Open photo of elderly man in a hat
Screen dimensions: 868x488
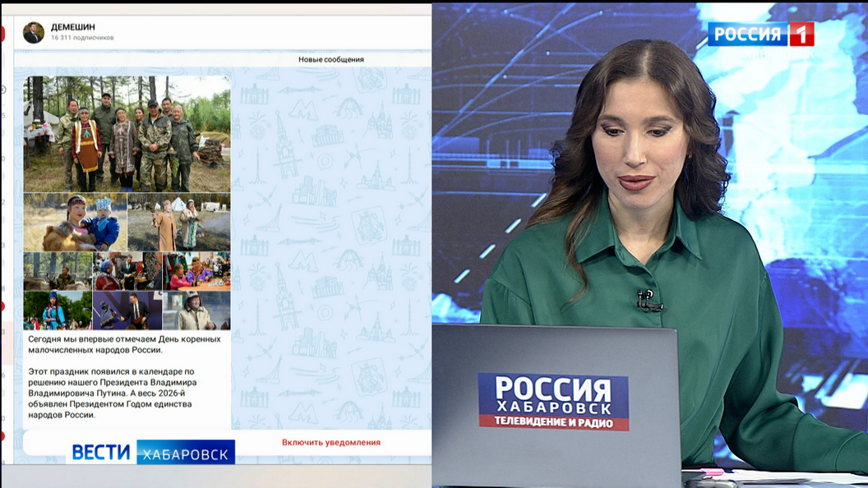(x=196, y=311)
